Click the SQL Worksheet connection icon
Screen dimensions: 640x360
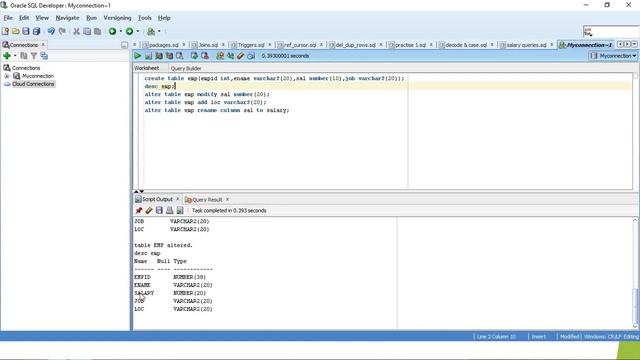click(151, 31)
